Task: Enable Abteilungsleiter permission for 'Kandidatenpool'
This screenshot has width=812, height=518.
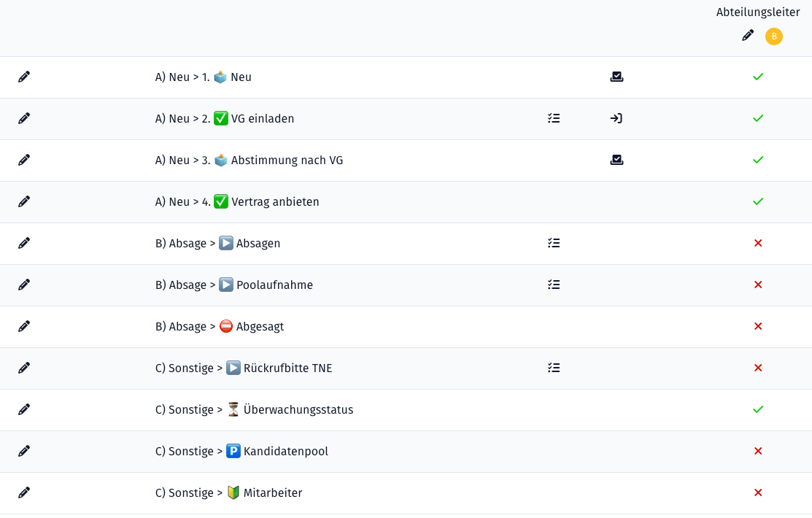Action: pos(758,451)
